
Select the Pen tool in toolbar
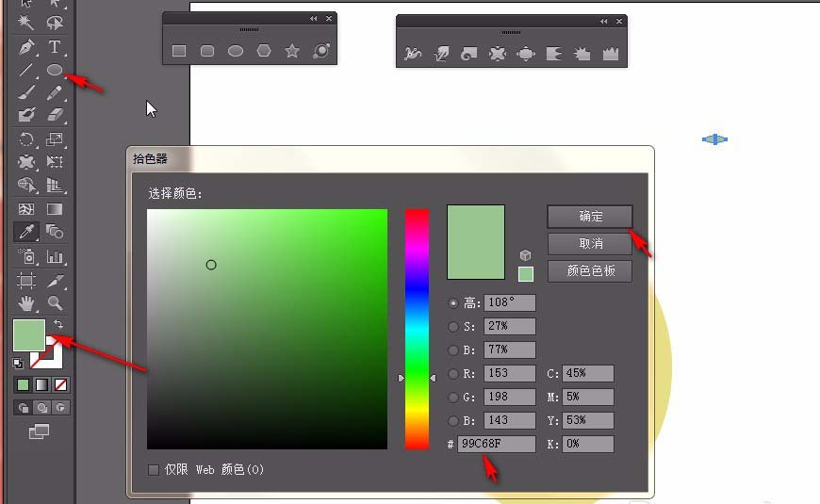point(26,47)
